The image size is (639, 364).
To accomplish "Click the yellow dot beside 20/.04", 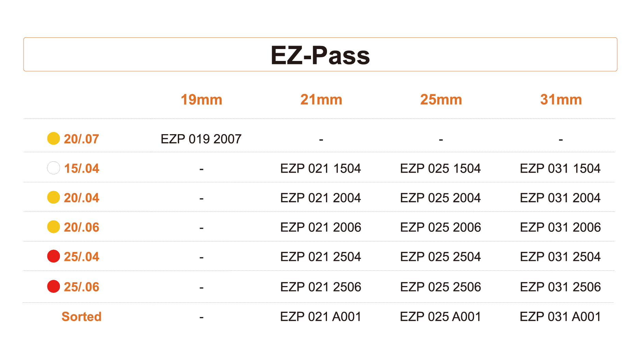I will click(x=53, y=197).
